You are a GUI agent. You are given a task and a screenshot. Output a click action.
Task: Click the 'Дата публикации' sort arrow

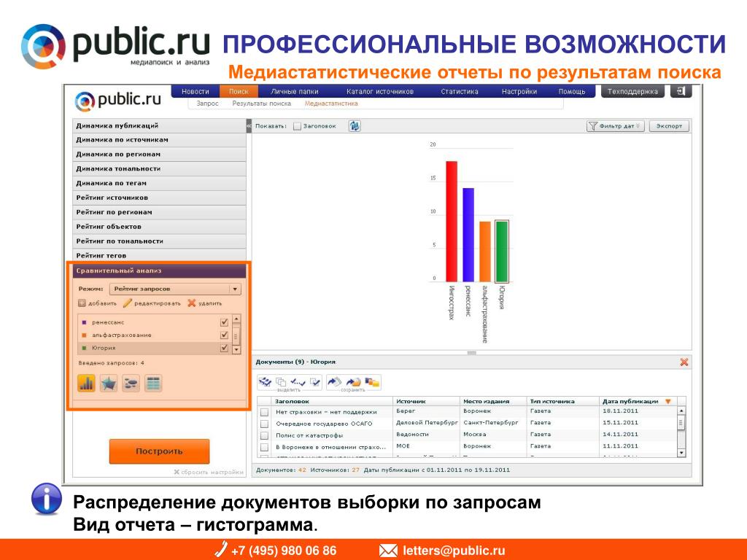coord(668,402)
